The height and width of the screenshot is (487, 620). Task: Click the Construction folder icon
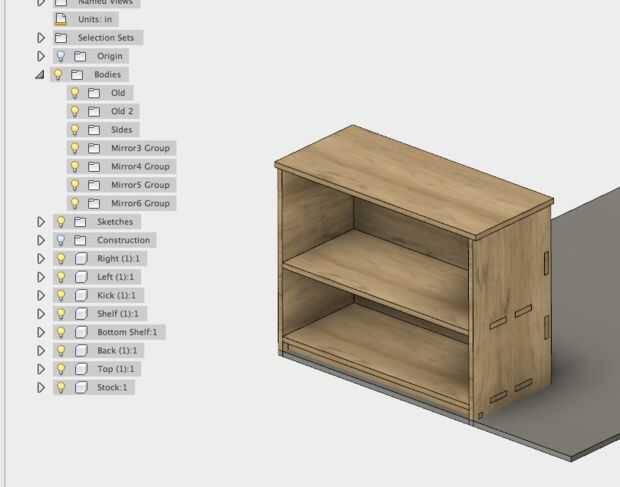[80, 240]
